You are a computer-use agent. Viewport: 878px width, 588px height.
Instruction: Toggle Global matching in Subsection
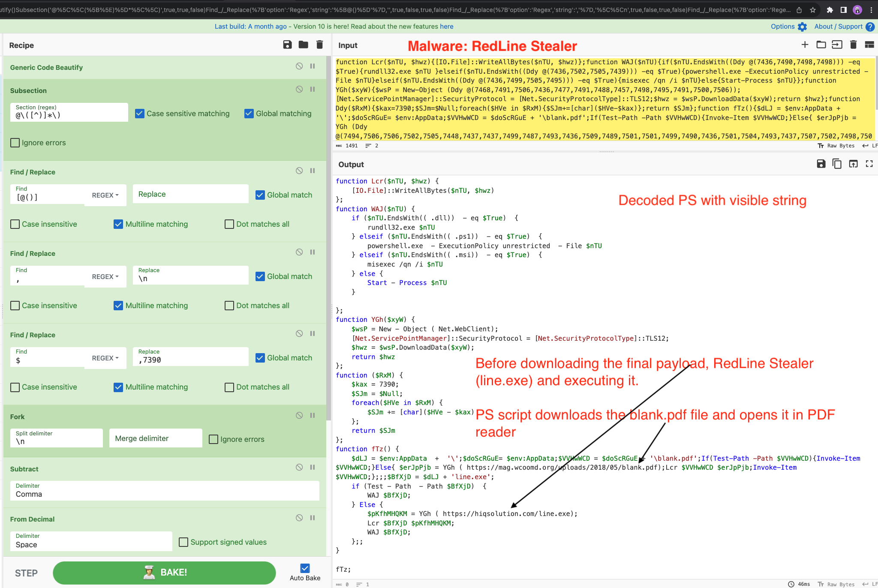pos(249,114)
